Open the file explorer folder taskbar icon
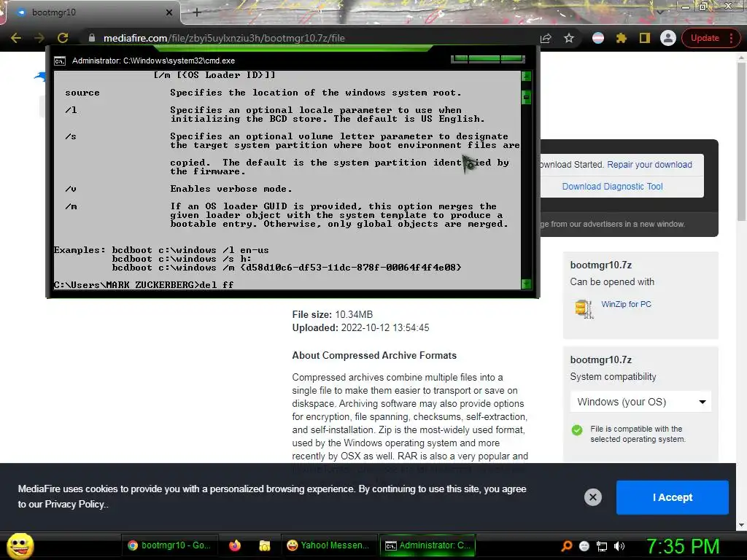747x560 pixels. (x=264, y=545)
